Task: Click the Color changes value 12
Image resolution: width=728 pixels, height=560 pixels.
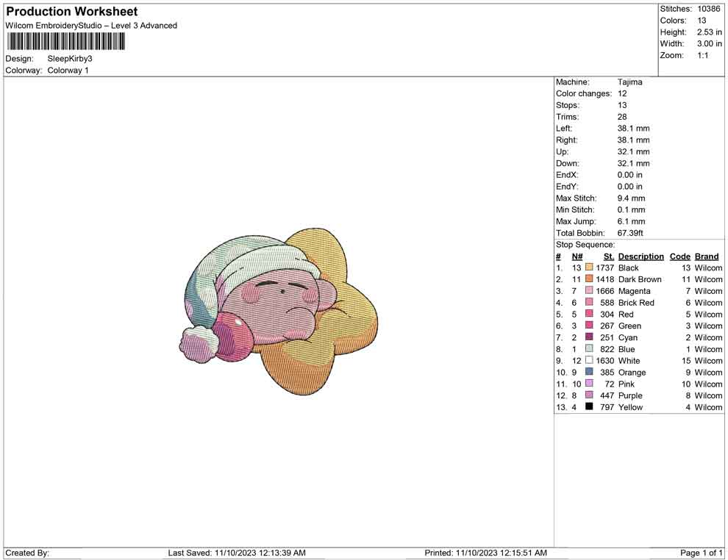Action: [x=622, y=94]
